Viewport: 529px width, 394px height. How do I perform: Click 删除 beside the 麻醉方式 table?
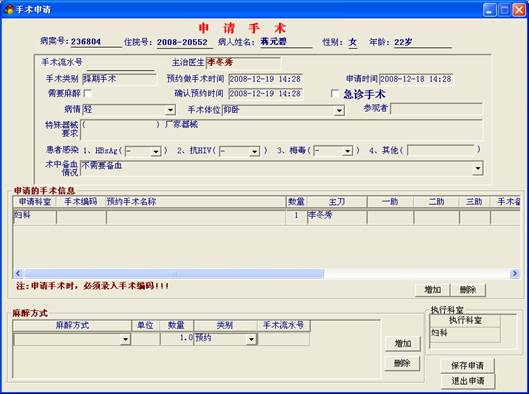point(402,363)
